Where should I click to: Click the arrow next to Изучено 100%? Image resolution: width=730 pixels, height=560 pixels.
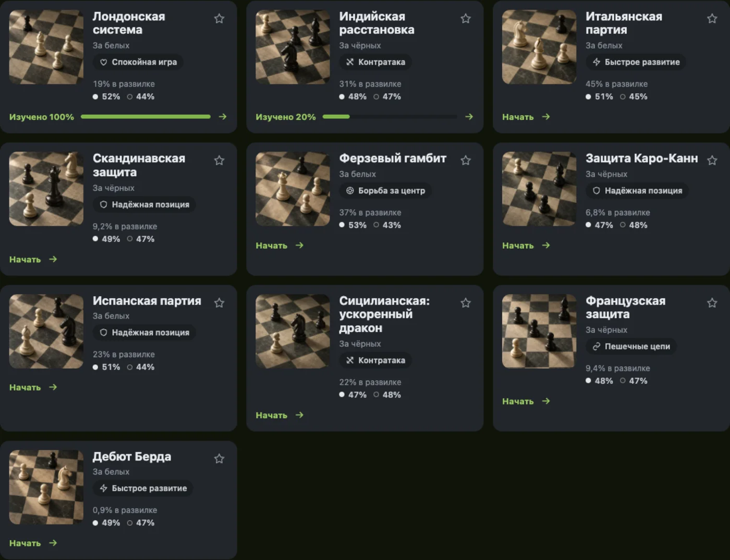tap(223, 117)
